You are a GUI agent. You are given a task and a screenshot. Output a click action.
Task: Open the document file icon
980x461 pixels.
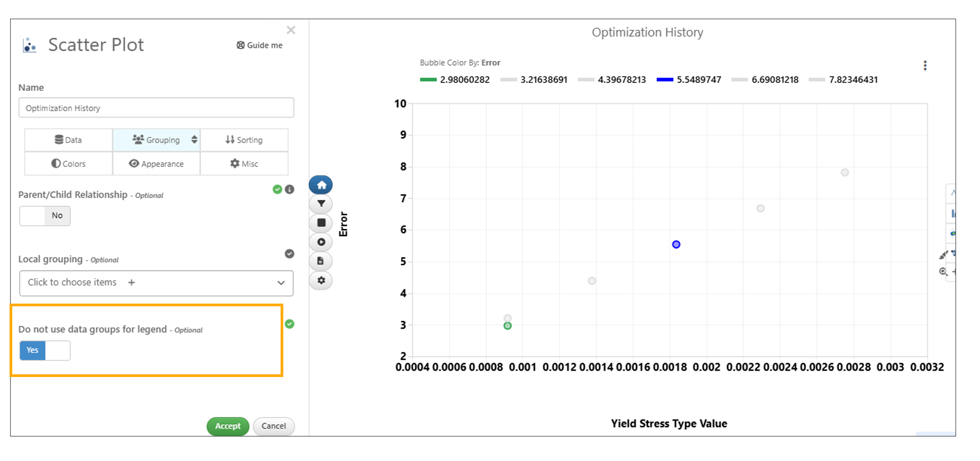coord(321,261)
